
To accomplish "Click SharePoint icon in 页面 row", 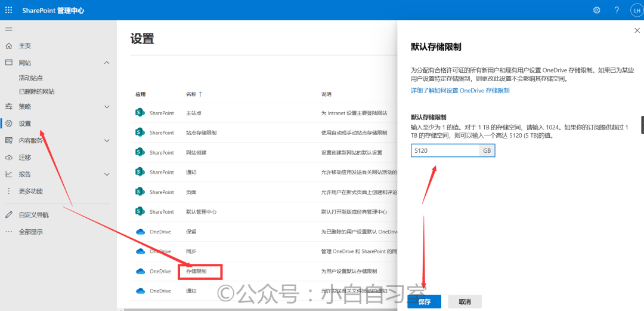I will click(x=140, y=192).
